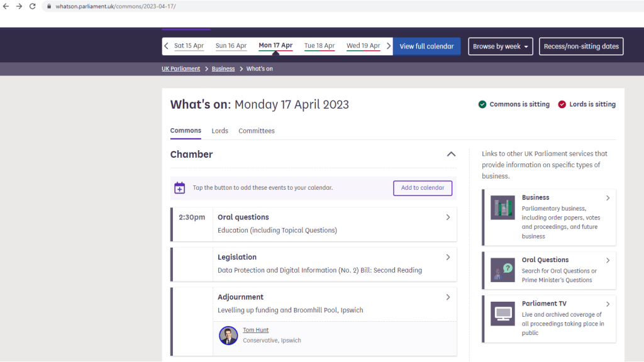Switch to the Committees tab
Image resolution: width=644 pixels, height=362 pixels.
click(x=257, y=131)
